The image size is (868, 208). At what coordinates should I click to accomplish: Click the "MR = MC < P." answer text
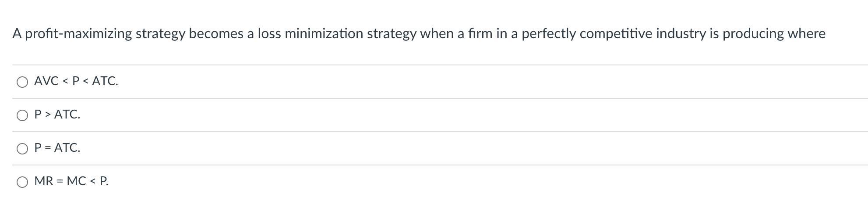click(x=71, y=181)
